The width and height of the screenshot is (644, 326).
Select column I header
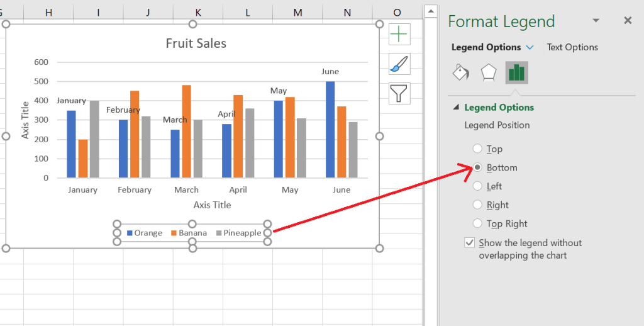tap(98, 13)
